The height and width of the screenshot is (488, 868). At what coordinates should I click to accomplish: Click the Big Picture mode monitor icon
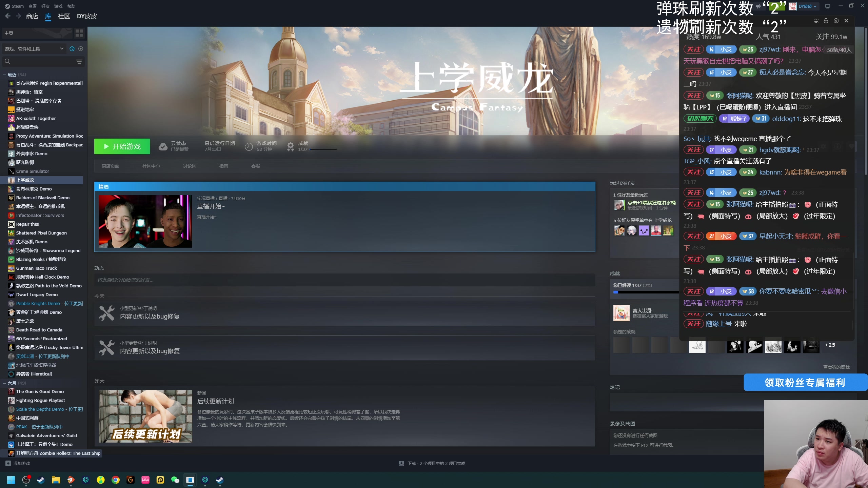point(828,6)
